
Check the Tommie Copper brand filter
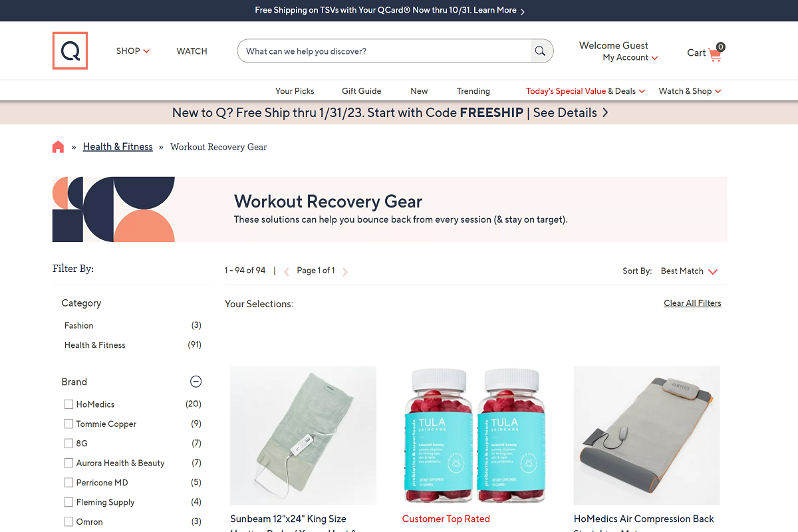(x=68, y=424)
